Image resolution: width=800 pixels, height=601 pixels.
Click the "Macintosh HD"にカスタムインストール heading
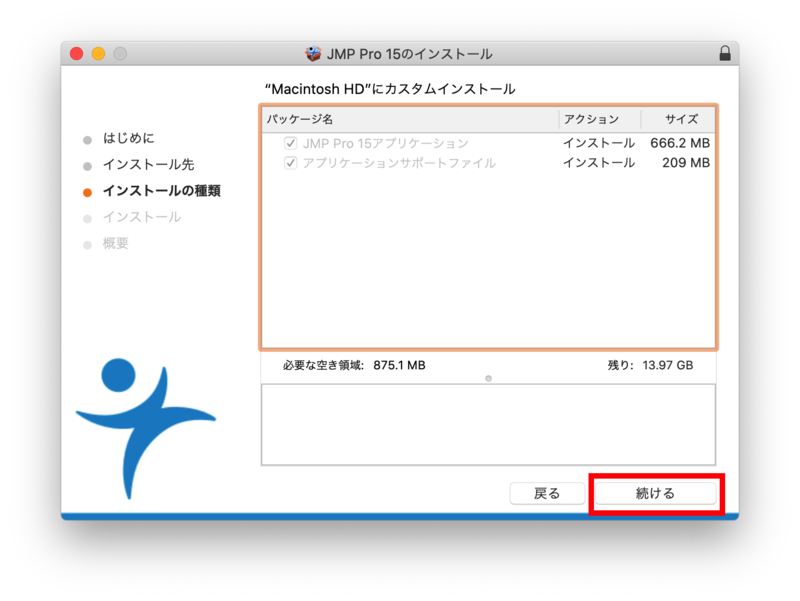pyautogui.click(x=390, y=89)
